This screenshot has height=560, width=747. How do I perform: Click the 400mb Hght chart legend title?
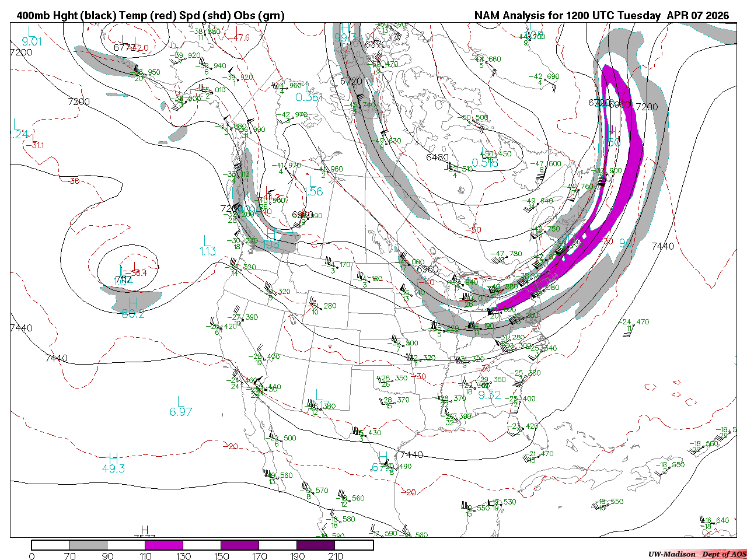(151, 15)
